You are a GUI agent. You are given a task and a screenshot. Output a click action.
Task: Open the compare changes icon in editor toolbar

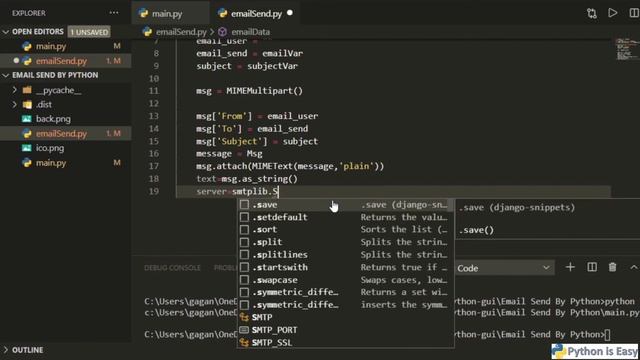[x=591, y=13]
